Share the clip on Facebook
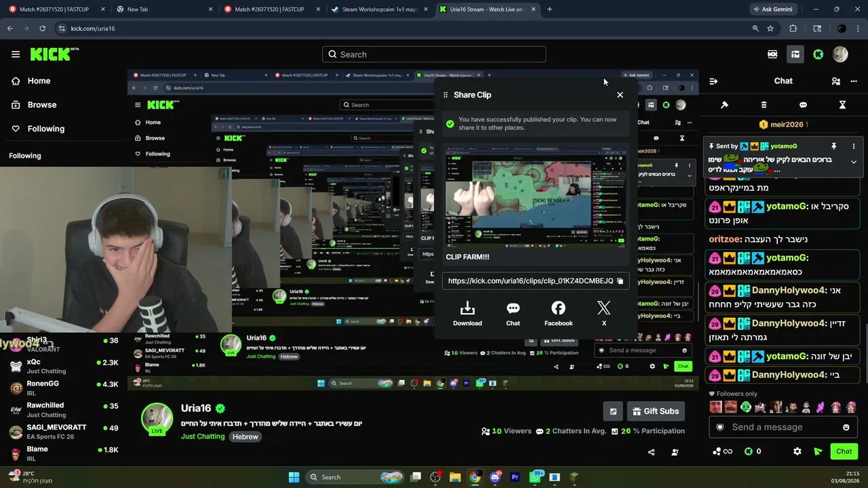This screenshot has height=488, width=868. [558, 314]
